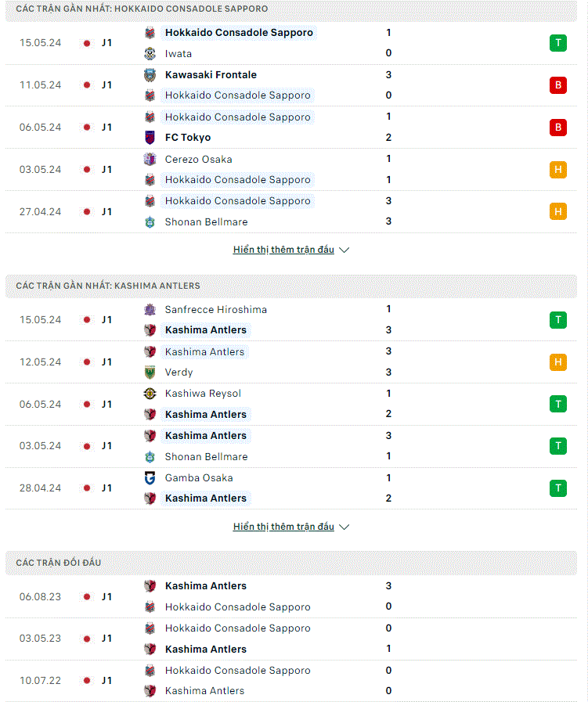The width and height of the screenshot is (588, 702).
Task: Click the Cerezo Osaka crest icon
Action: pyautogui.click(x=150, y=159)
